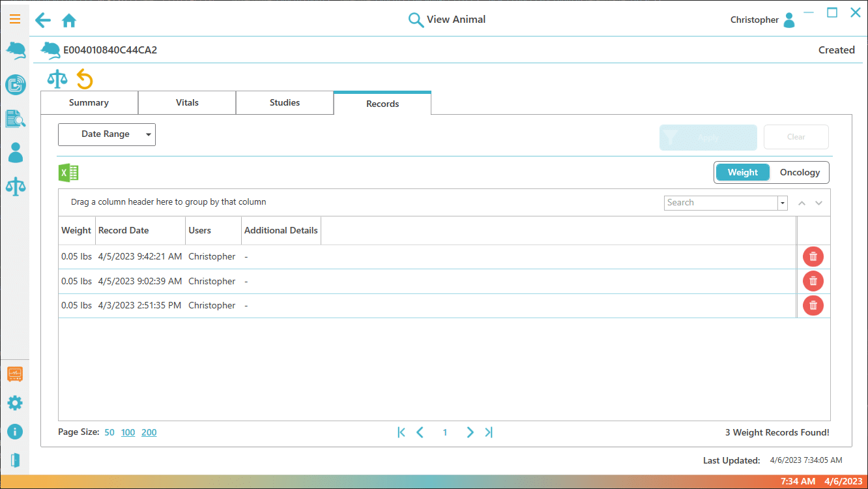868x489 pixels.
Task: Delete the 4/3/2023 2:51:35 PM weight record
Action: (813, 305)
